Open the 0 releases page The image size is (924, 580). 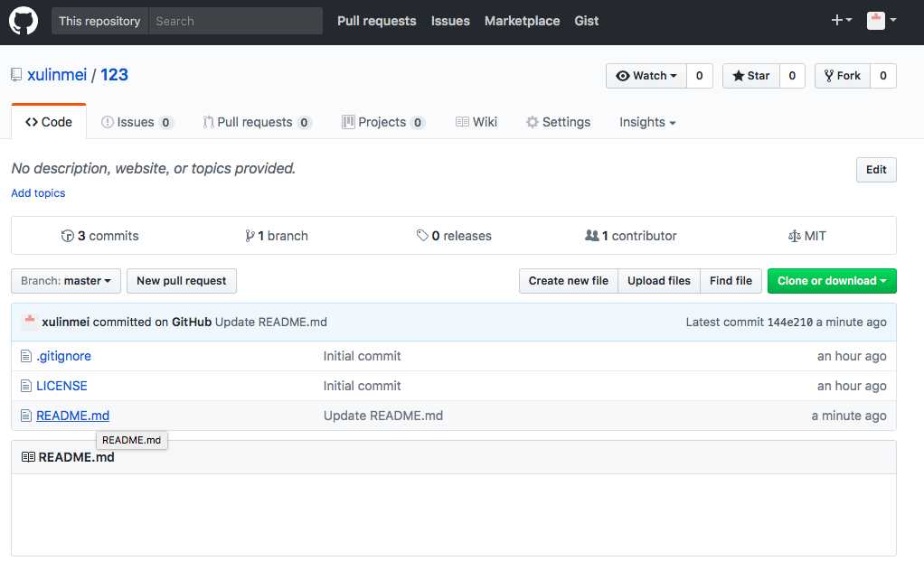(454, 236)
